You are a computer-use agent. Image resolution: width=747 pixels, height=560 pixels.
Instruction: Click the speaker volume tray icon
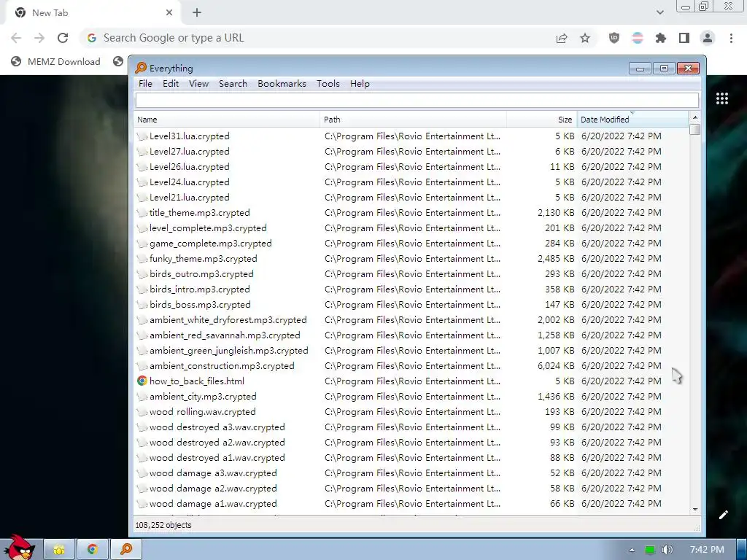coord(667,550)
